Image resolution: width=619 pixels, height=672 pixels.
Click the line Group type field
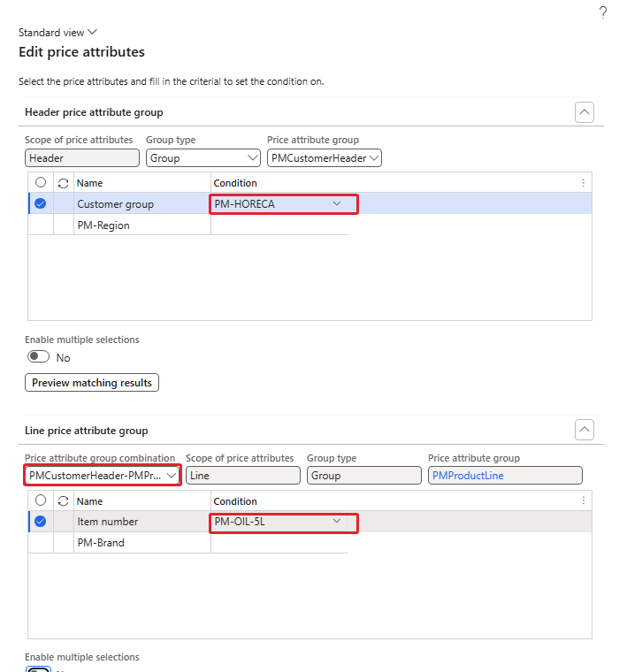click(364, 476)
